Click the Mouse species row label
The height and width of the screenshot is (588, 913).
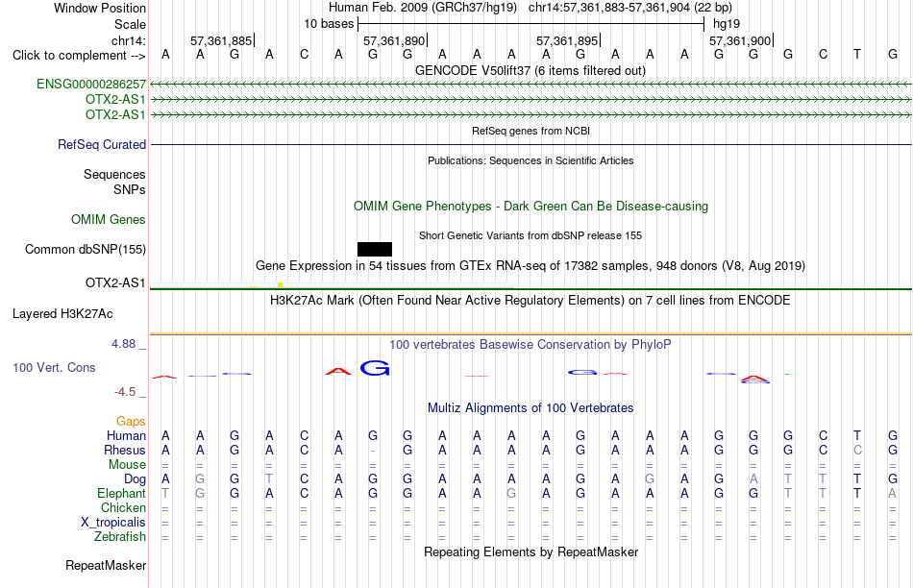tap(127, 465)
